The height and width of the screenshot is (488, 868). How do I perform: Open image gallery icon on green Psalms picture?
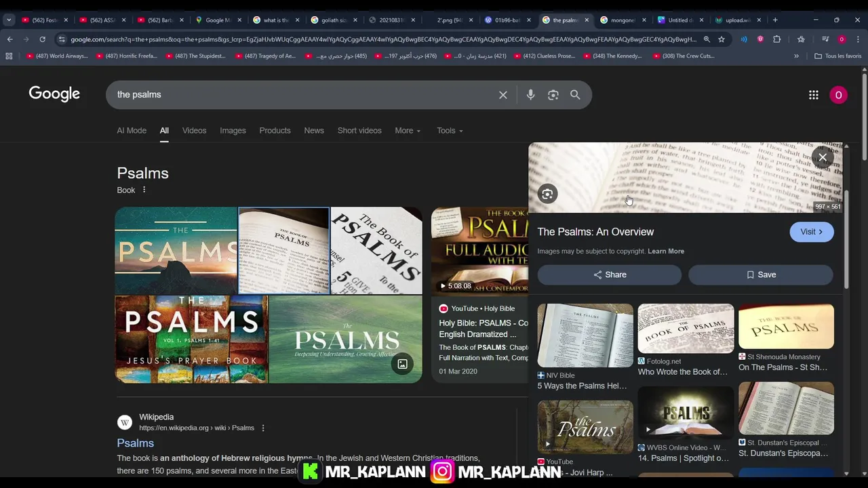pos(402,364)
